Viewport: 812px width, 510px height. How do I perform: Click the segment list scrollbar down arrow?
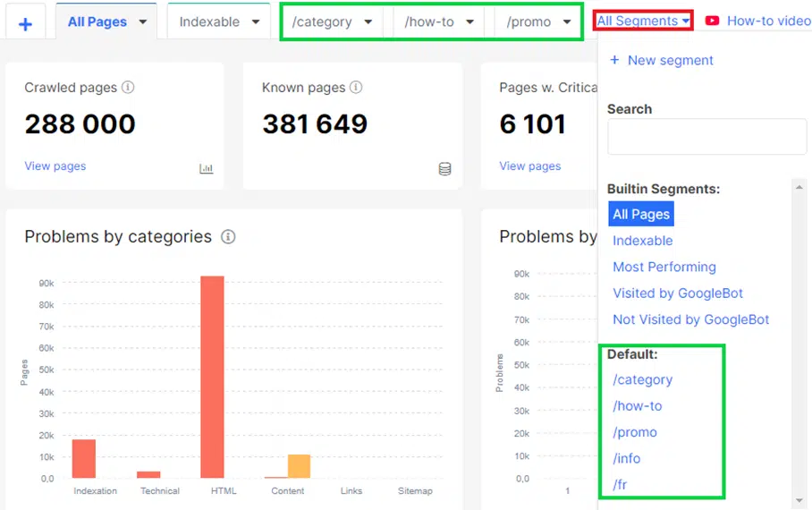click(x=797, y=500)
